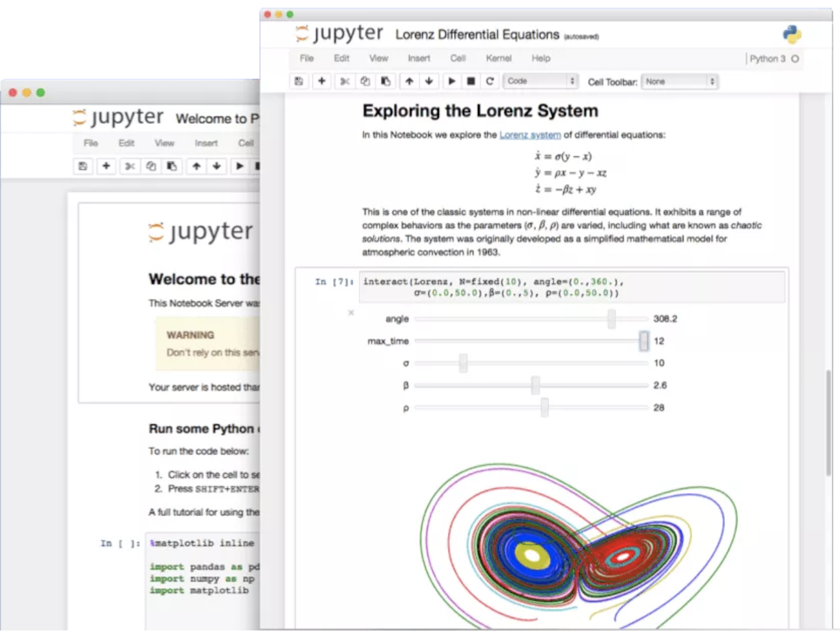The width and height of the screenshot is (840, 637).
Task: Click the max_time slider handle
Action: click(x=643, y=341)
